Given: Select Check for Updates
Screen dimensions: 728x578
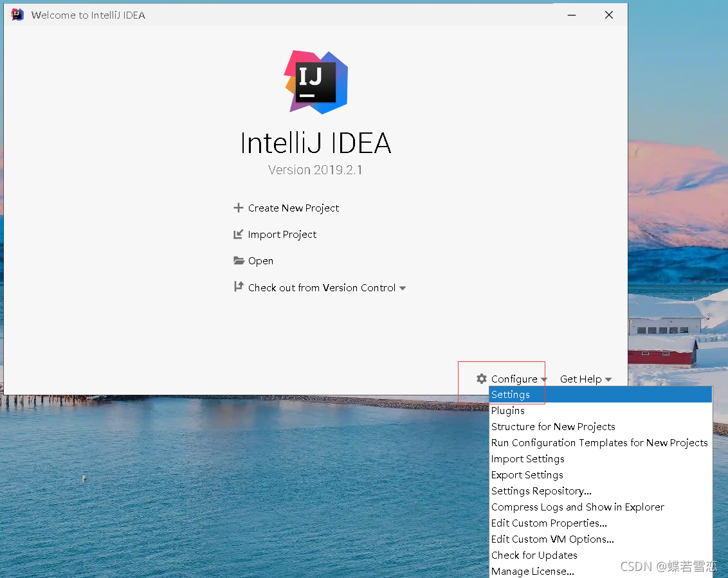Looking at the screenshot, I should tap(600, 555).
